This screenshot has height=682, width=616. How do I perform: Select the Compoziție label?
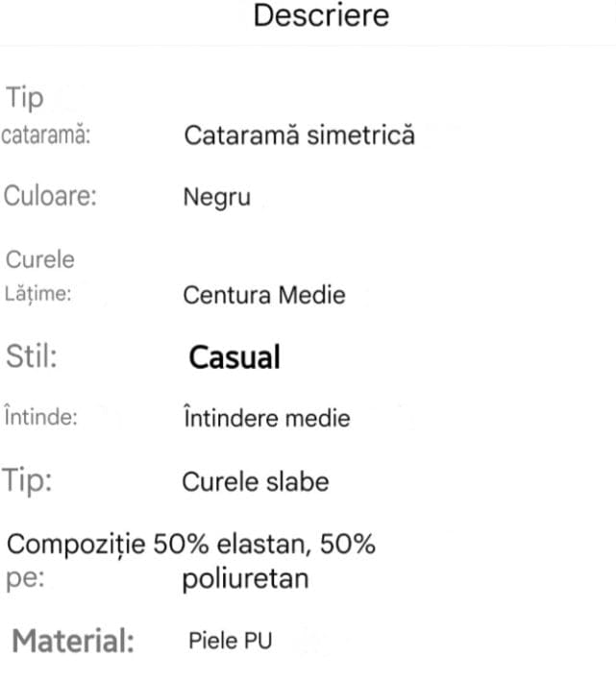[x=77, y=545]
